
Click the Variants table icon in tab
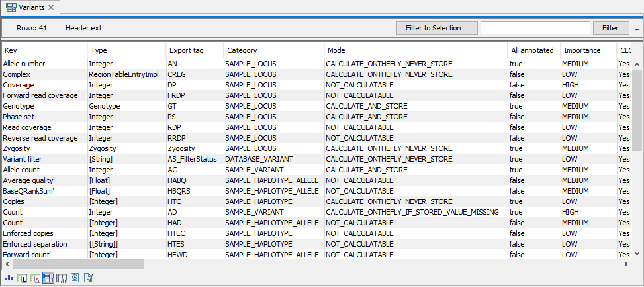tap(11, 7)
